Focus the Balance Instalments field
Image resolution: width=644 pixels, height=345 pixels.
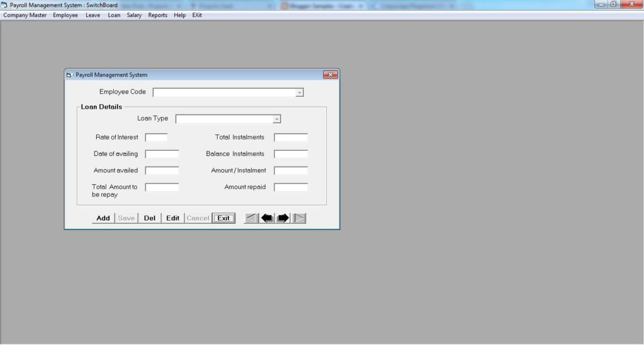pos(291,154)
